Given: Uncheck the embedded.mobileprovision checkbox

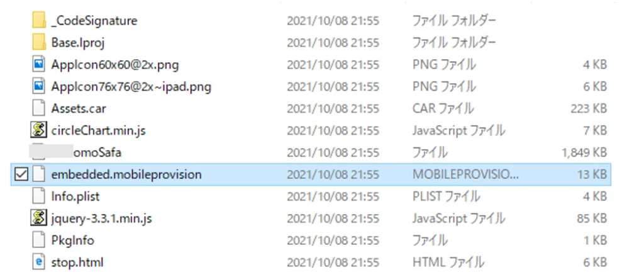Looking at the screenshot, I should click(19, 175).
